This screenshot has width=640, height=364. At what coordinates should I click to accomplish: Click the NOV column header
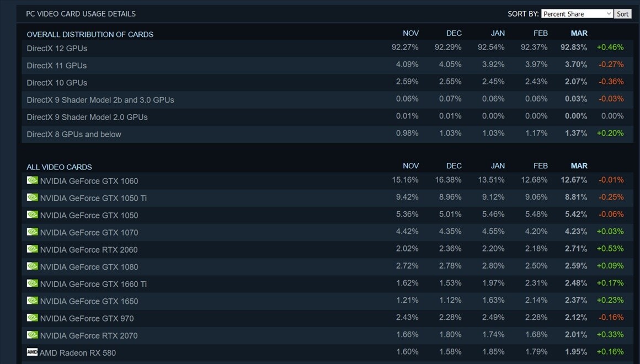(410, 33)
